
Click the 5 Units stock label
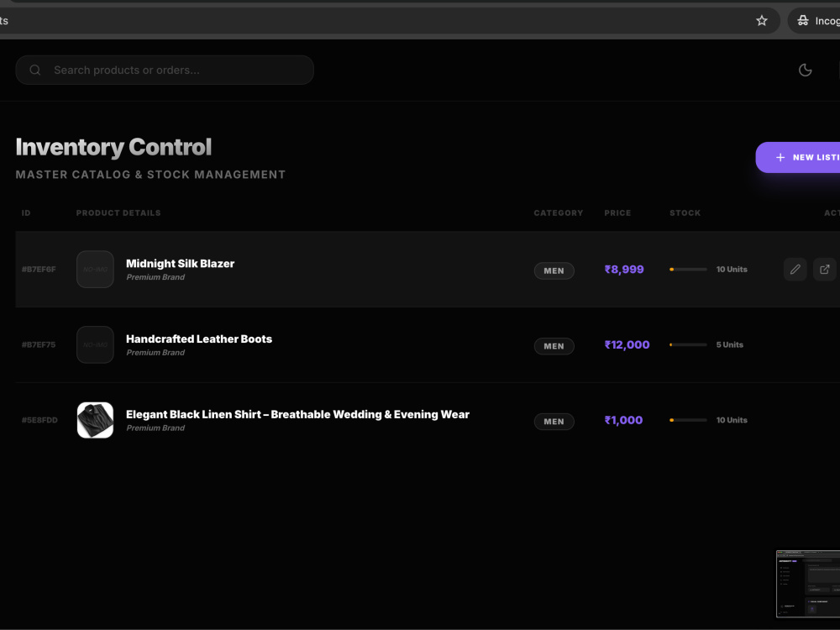coord(730,345)
